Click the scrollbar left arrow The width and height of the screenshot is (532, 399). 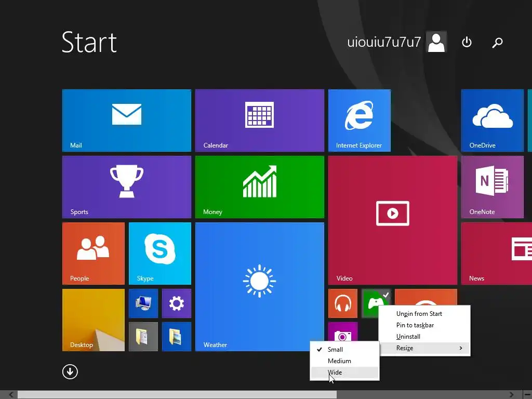point(11,395)
